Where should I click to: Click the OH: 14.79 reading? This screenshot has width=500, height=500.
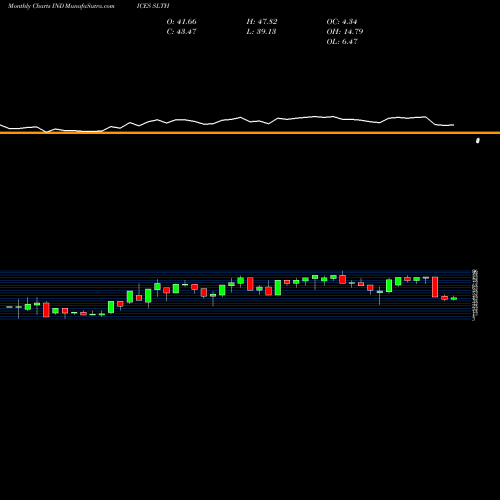click(x=345, y=32)
